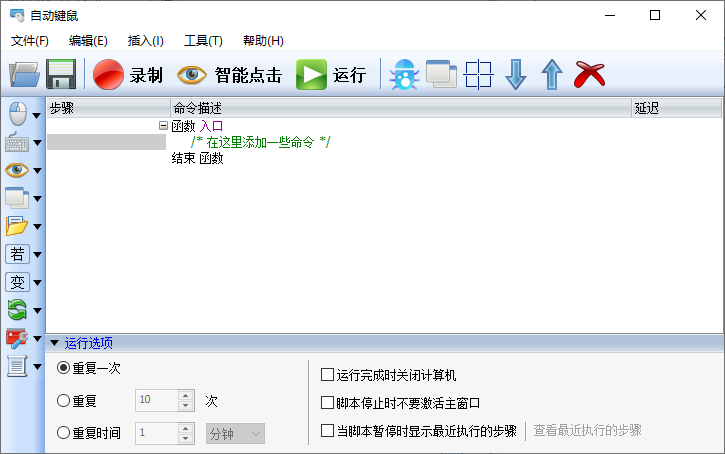725x454 pixels.
Task: Maximize the 自动键鼠 window
Action: pos(655,15)
